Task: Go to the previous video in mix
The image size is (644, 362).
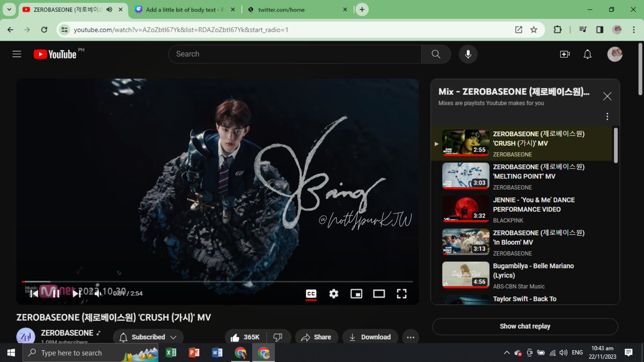Action: (x=34, y=293)
